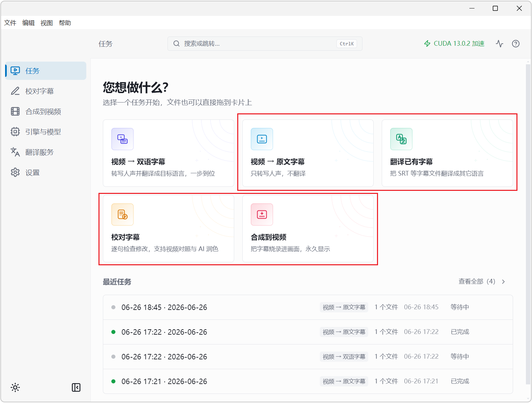Click the Ctrl K shortcut badge
The image size is (532, 403).
(x=347, y=44)
